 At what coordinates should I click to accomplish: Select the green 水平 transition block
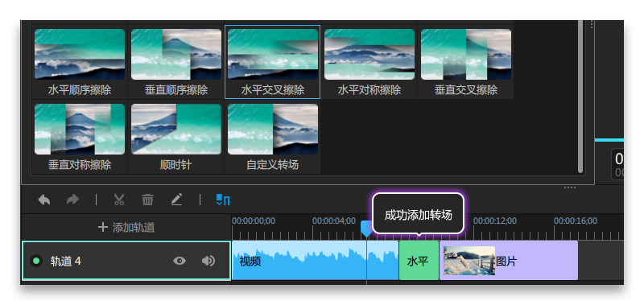[x=419, y=260]
